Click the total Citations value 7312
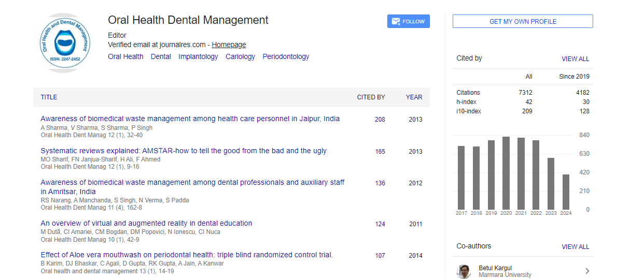Viewport: 644px width, 279px height. coord(525,93)
